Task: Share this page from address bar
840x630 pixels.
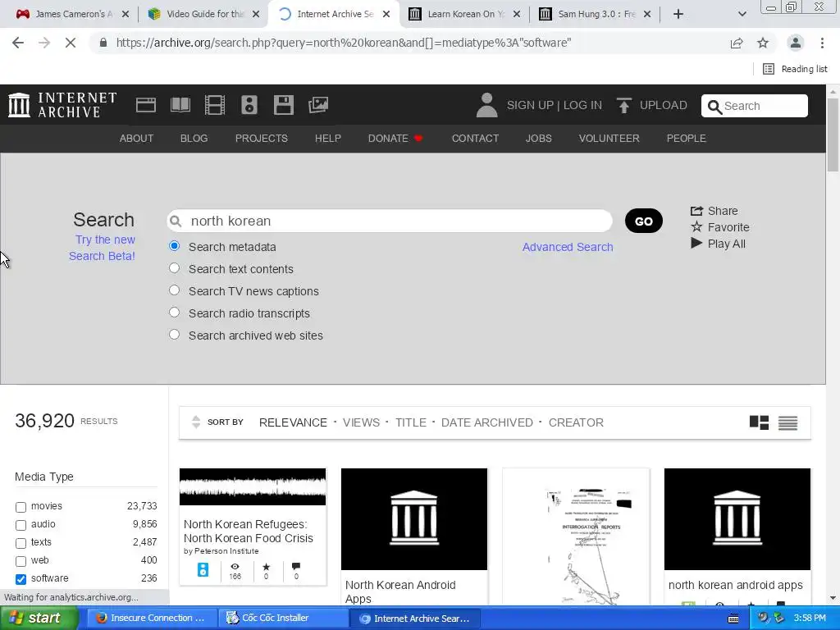Action: pos(737,43)
